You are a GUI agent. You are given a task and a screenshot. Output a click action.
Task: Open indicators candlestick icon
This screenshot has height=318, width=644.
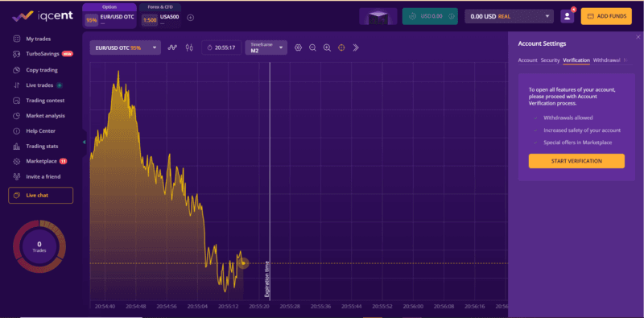pyautogui.click(x=189, y=47)
